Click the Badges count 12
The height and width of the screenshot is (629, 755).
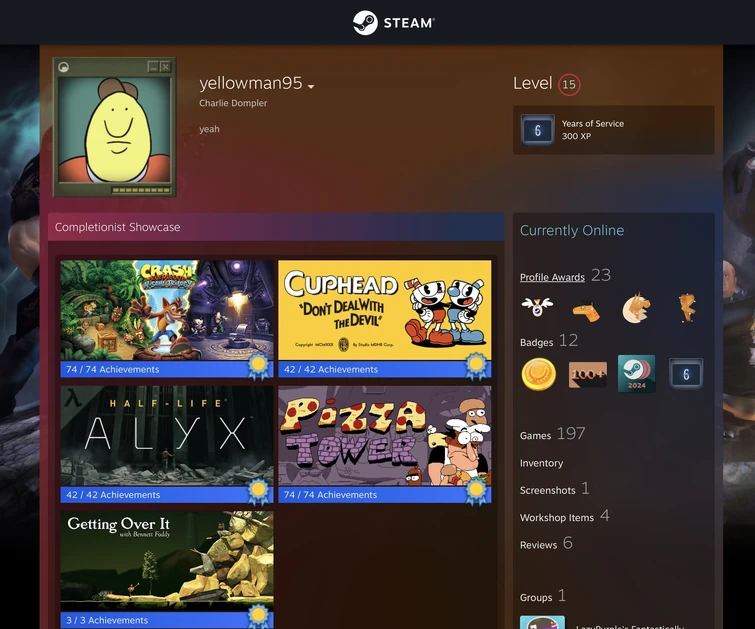569,341
